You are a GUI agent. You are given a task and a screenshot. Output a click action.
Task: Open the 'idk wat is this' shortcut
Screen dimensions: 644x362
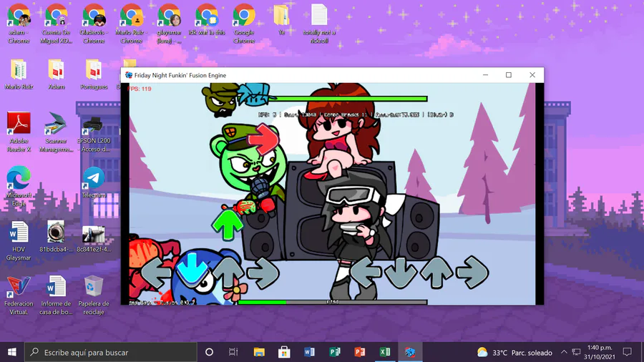tap(207, 20)
